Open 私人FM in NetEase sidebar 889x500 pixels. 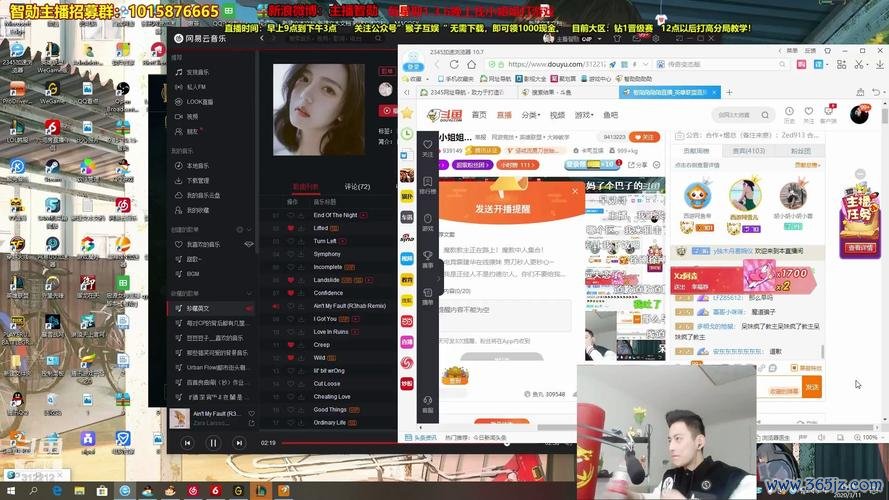[x=192, y=87]
